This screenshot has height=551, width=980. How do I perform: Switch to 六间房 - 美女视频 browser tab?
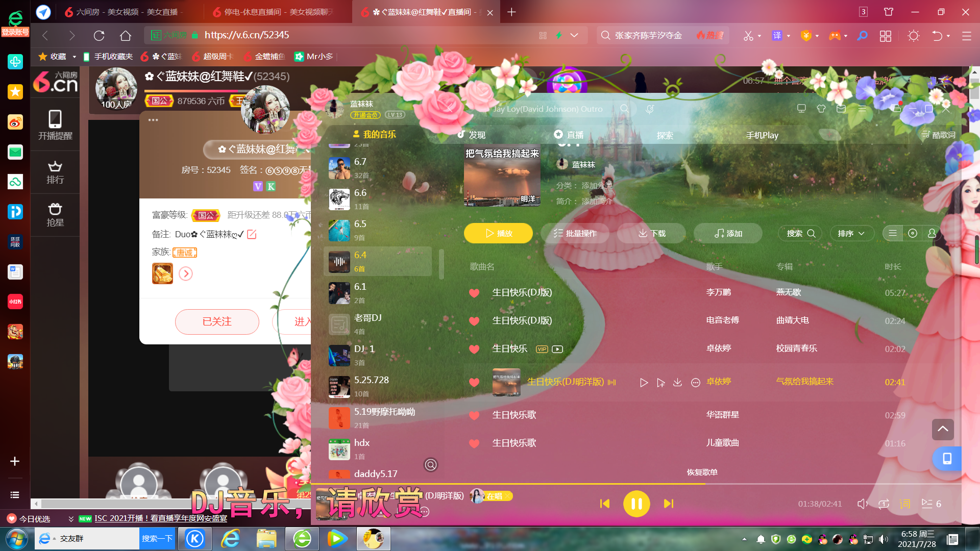tap(124, 12)
